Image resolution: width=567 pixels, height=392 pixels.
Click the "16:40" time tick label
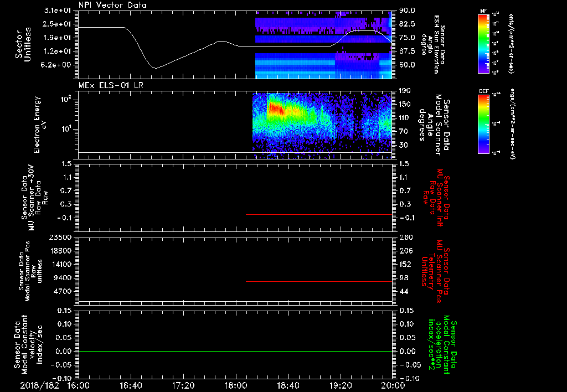tap(131, 385)
